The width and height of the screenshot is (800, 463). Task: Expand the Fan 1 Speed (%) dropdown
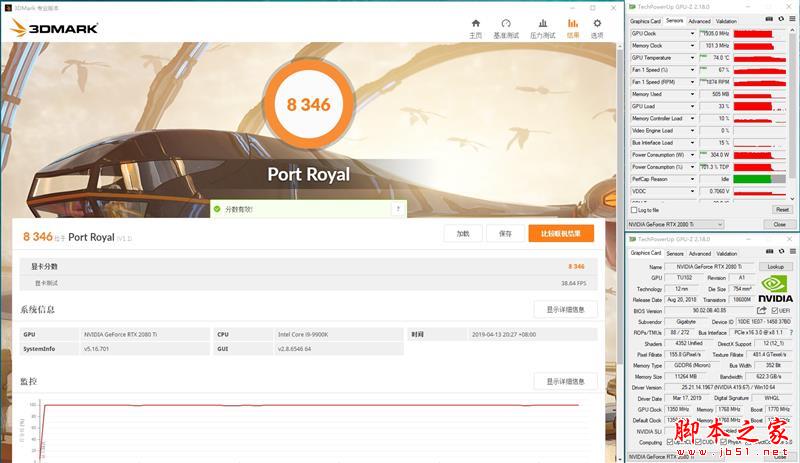692,70
